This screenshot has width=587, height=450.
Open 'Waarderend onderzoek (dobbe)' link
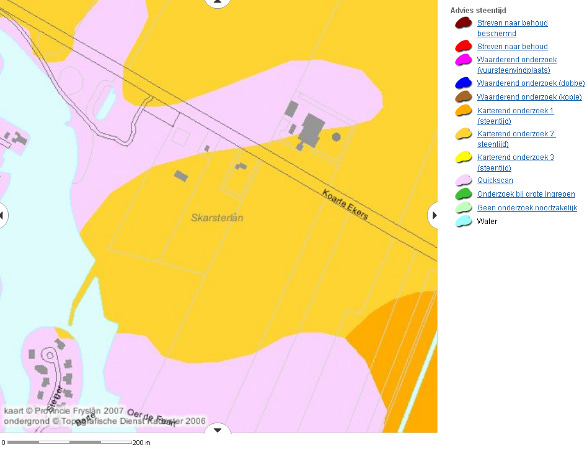click(530, 83)
